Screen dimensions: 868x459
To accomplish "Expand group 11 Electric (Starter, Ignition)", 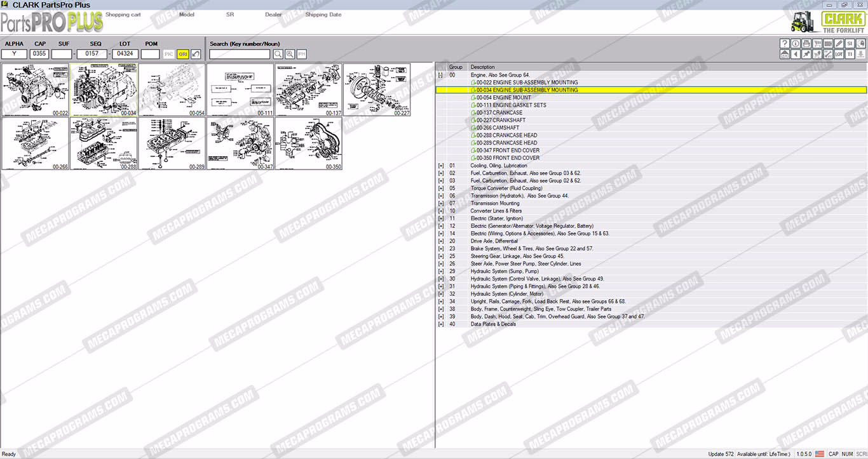I will tap(440, 218).
